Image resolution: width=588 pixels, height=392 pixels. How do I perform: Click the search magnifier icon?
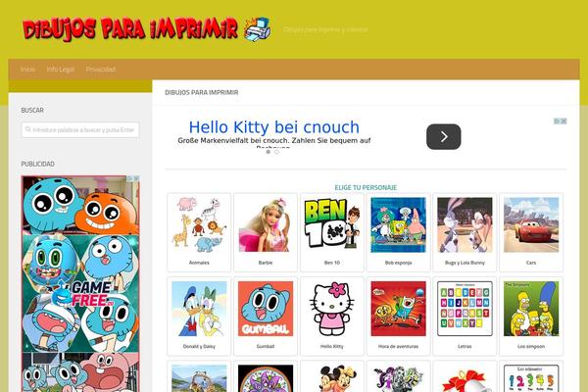tap(27, 129)
